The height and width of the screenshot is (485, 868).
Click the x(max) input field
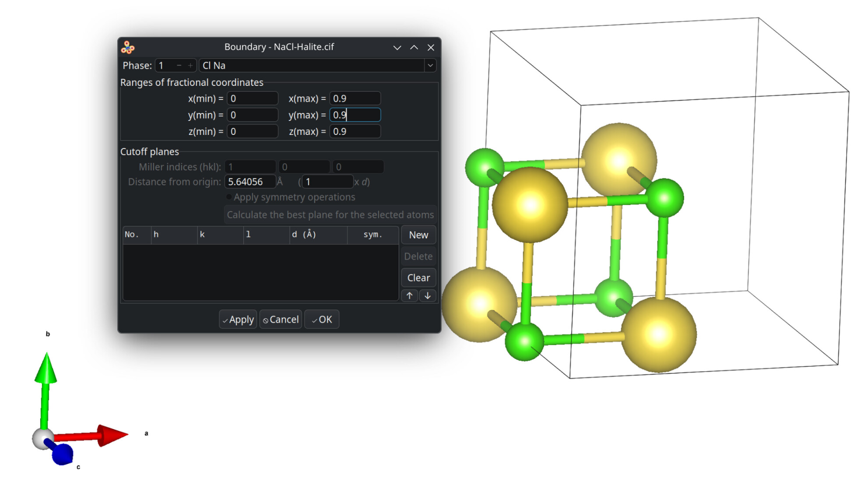(x=355, y=98)
